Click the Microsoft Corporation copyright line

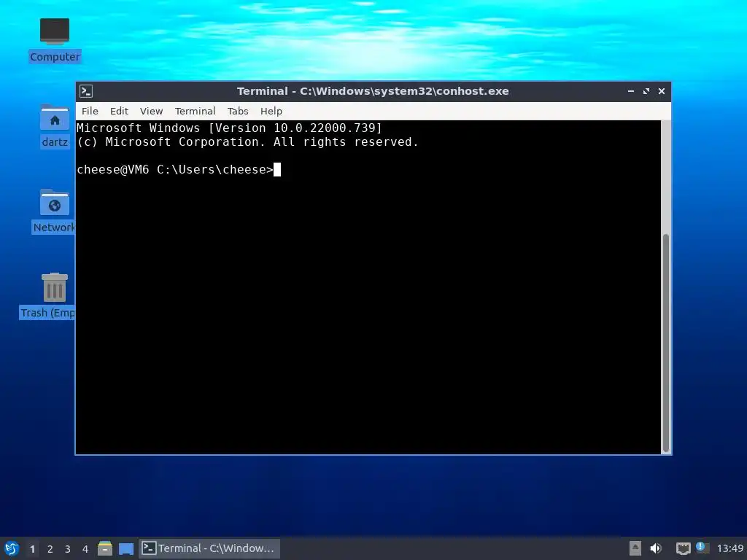click(247, 142)
